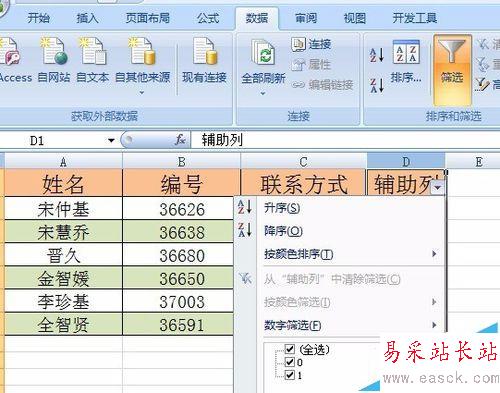Image resolution: width=500 pixels, height=393 pixels.
Task: Open the 连接 connections dialog
Action: (x=311, y=44)
